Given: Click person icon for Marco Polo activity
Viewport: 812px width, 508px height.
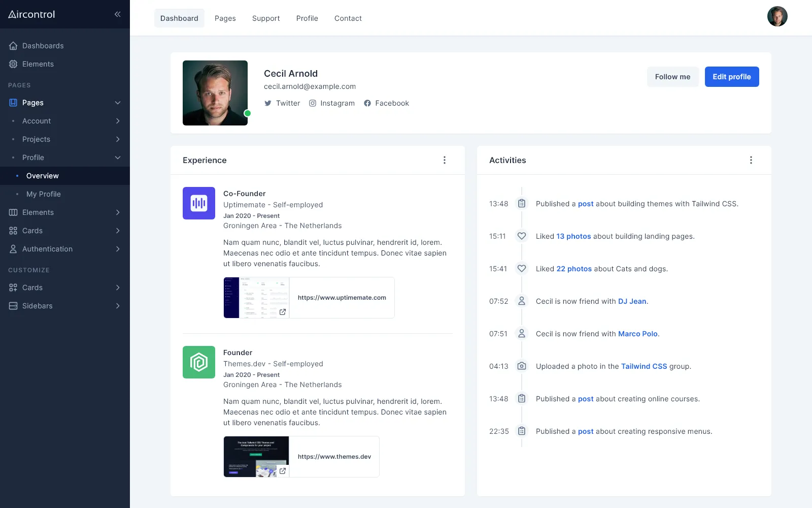Looking at the screenshot, I should (x=522, y=334).
